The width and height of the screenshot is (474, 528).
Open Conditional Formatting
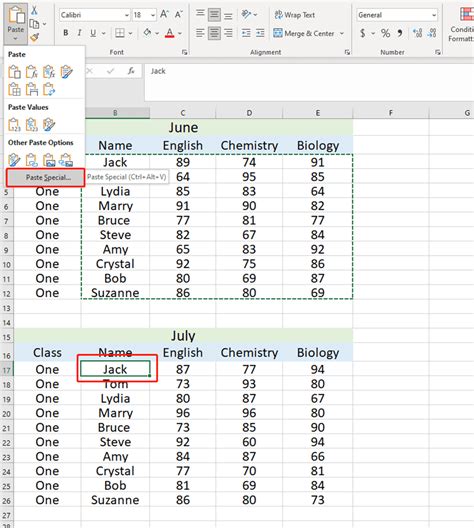462,24
